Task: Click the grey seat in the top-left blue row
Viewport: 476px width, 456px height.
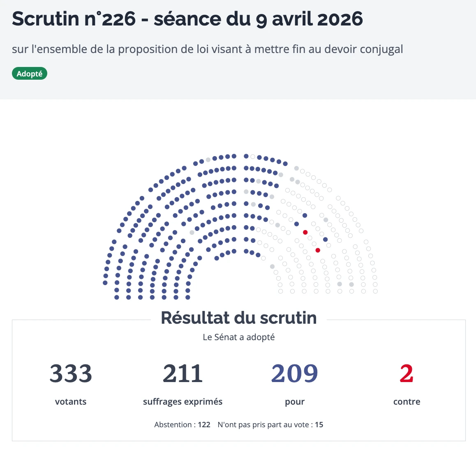Action: pyautogui.click(x=208, y=160)
